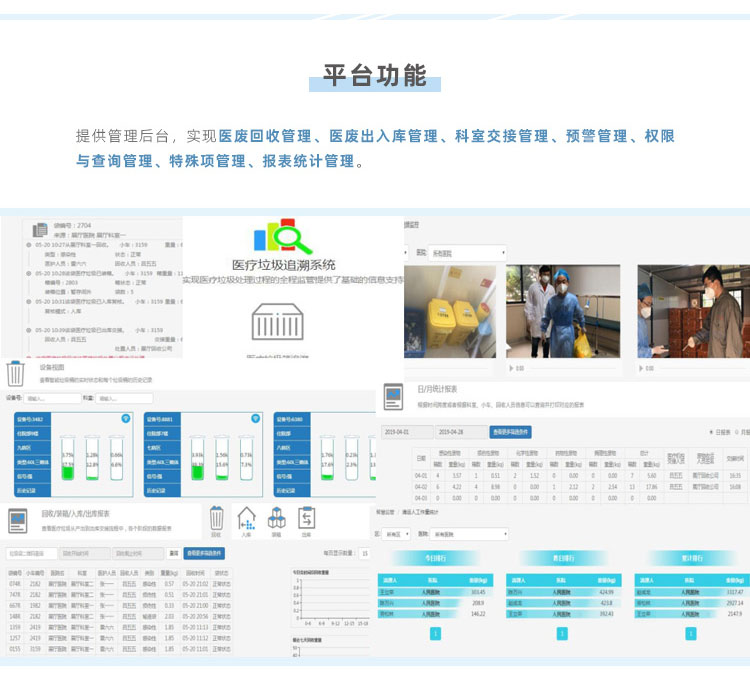Open the 医院 dropdown above the video thumbnails
750x700 pixels.
[x=467, y=253]
